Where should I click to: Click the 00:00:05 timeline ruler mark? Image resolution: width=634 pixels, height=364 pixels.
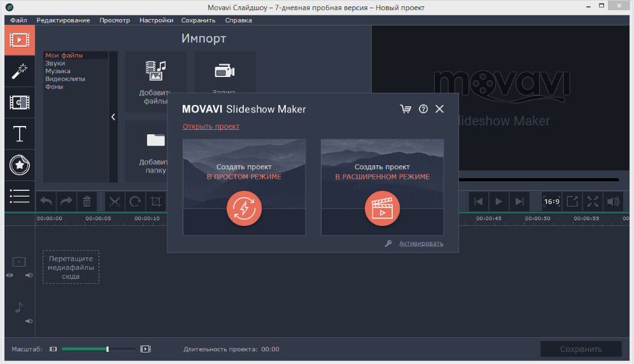(98, 218)
